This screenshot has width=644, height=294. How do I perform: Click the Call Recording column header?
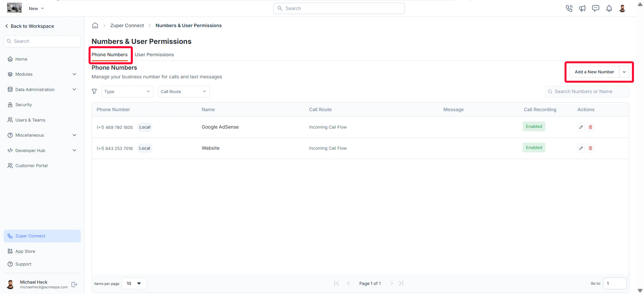point(540,109)
